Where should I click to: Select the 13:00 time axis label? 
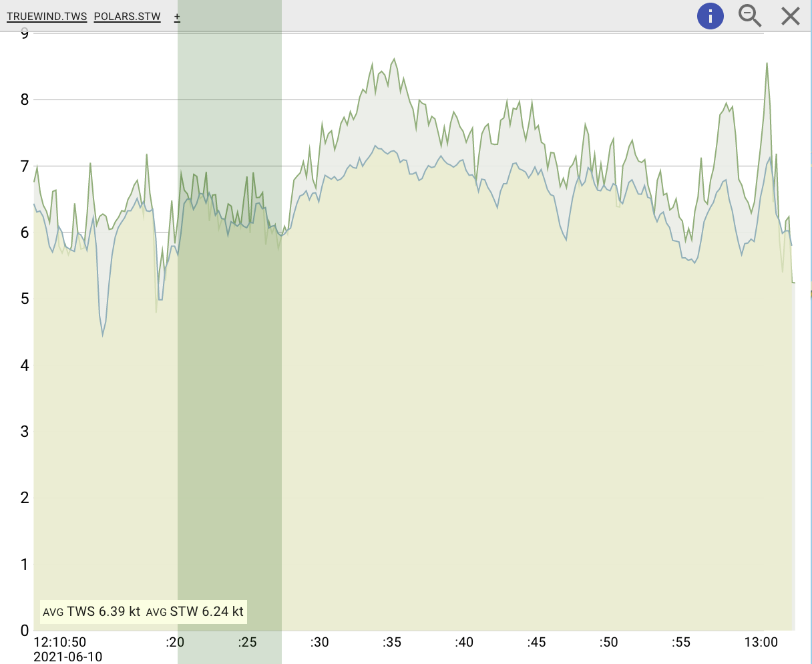(761, 642)
